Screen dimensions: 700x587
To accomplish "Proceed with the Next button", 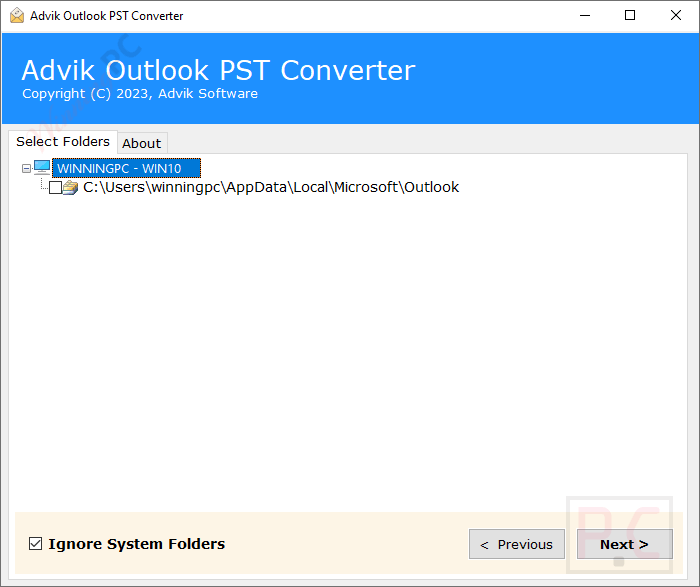I will 625,544.
